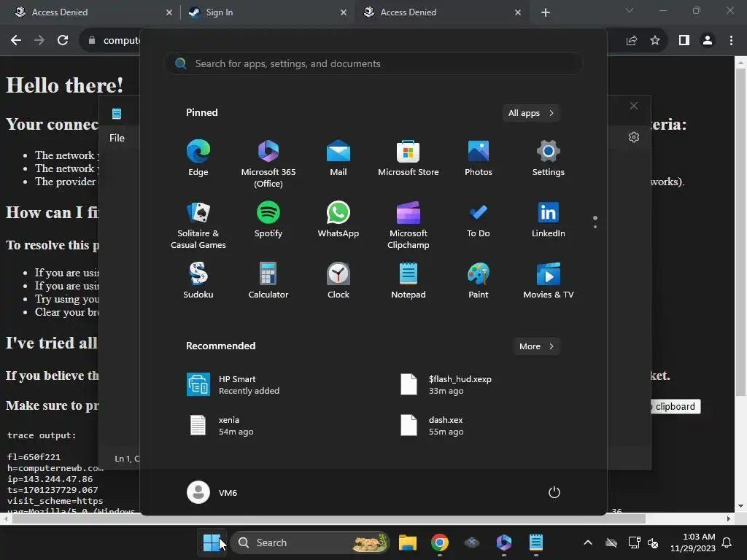Image resolution: width=747 pixels, height=560 pixels.
Task: Open Chrome's share page icon
Action: [632, 41]
